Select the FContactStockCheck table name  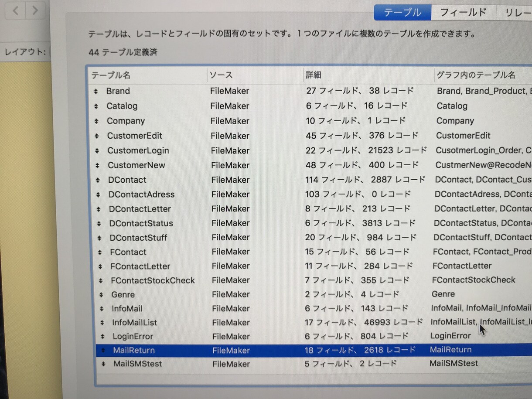(153, 280)
